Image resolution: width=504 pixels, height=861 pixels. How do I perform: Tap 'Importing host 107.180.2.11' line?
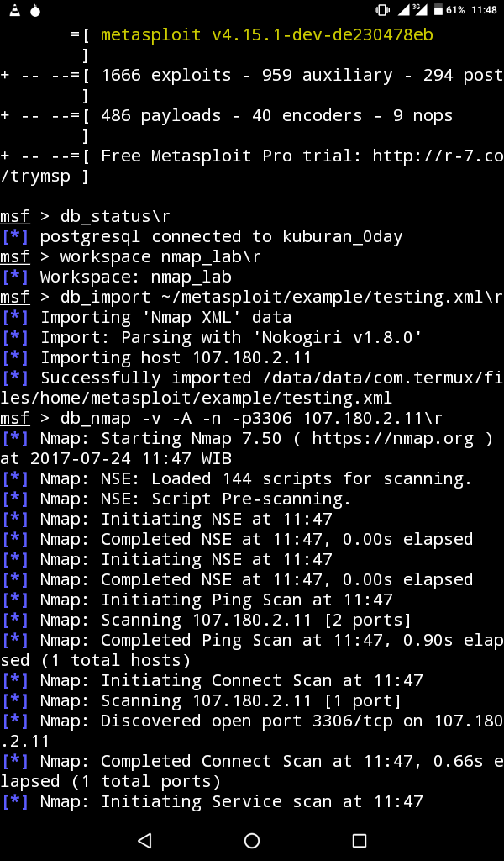click(x=156, y=358)
